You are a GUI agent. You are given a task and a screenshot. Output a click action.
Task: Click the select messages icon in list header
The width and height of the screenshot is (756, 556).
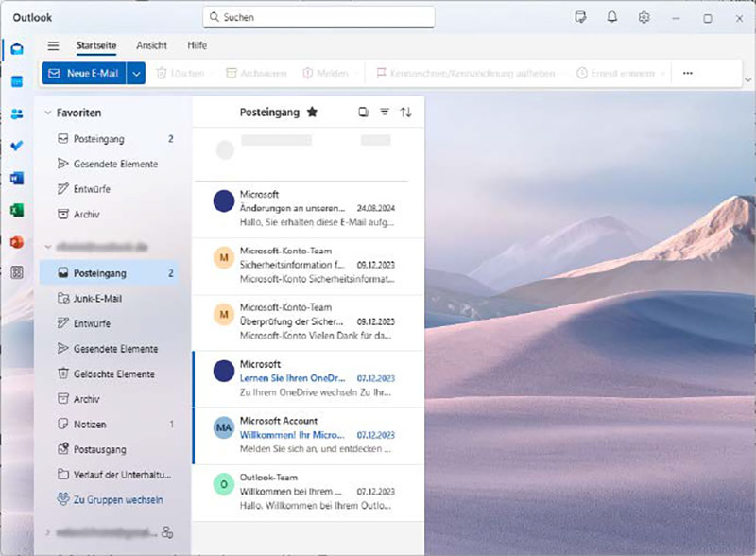coord(363,112)
